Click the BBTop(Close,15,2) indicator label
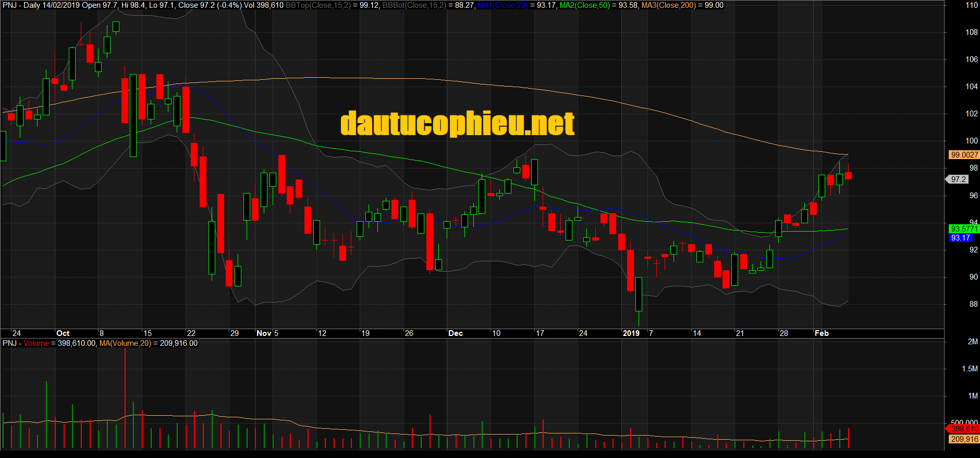Image resolution: width=980 pixels, height=458 pixels. (x=318, y=5)
